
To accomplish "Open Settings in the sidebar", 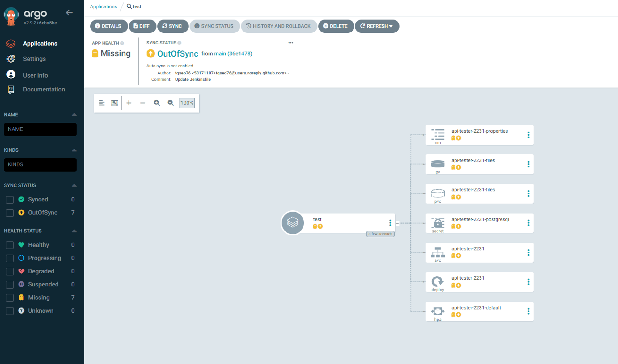I will click(34, 59).
